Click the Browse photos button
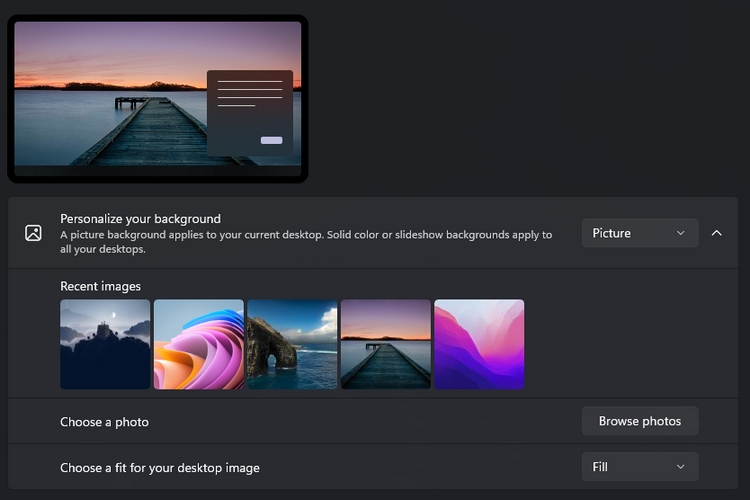 (x=640, y=421)
